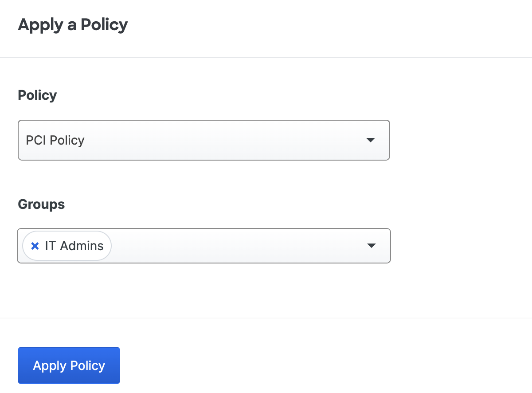Click the X inside the IT Admins chip
This screenshot has height=393, width=532.
35,246
